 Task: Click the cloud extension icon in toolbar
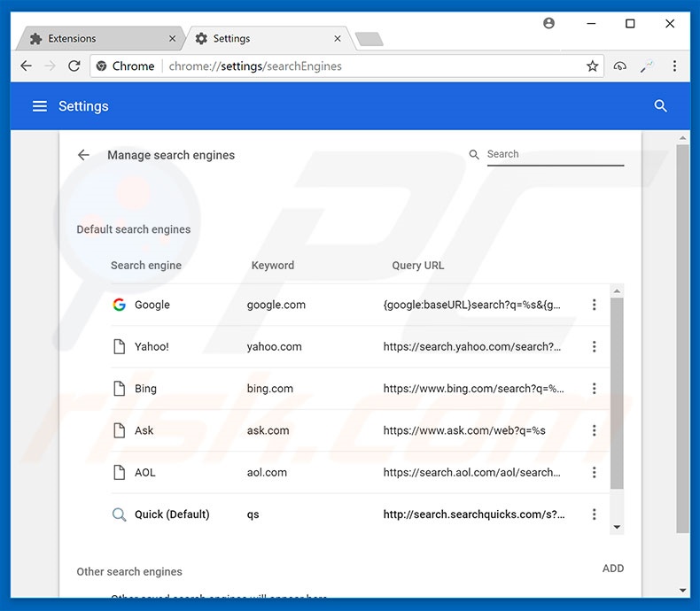[x=619, y=66]
